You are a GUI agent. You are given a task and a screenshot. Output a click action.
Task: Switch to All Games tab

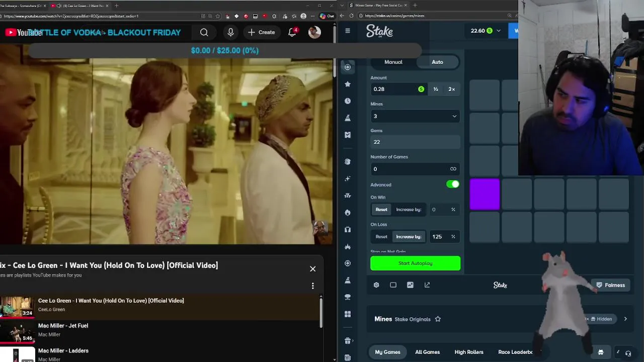[x=427, y=352]
